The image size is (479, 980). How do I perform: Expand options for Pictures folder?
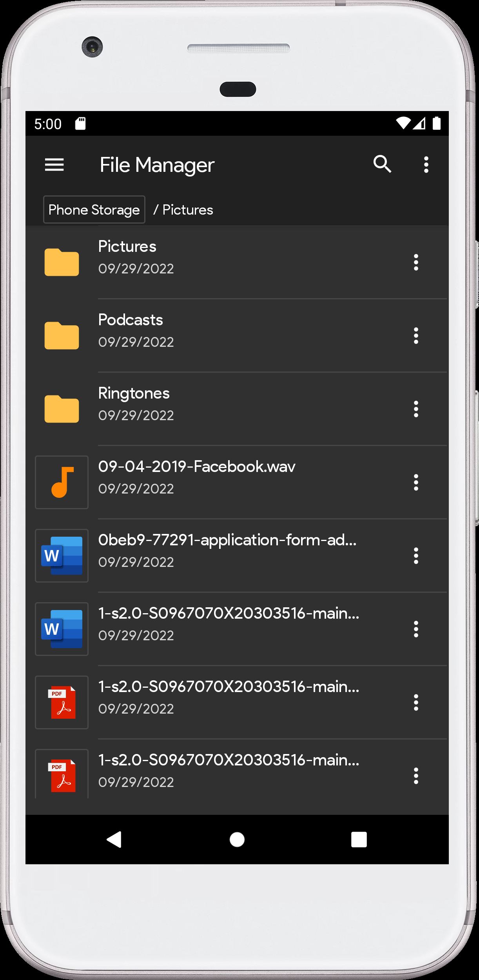coord(416,262)
